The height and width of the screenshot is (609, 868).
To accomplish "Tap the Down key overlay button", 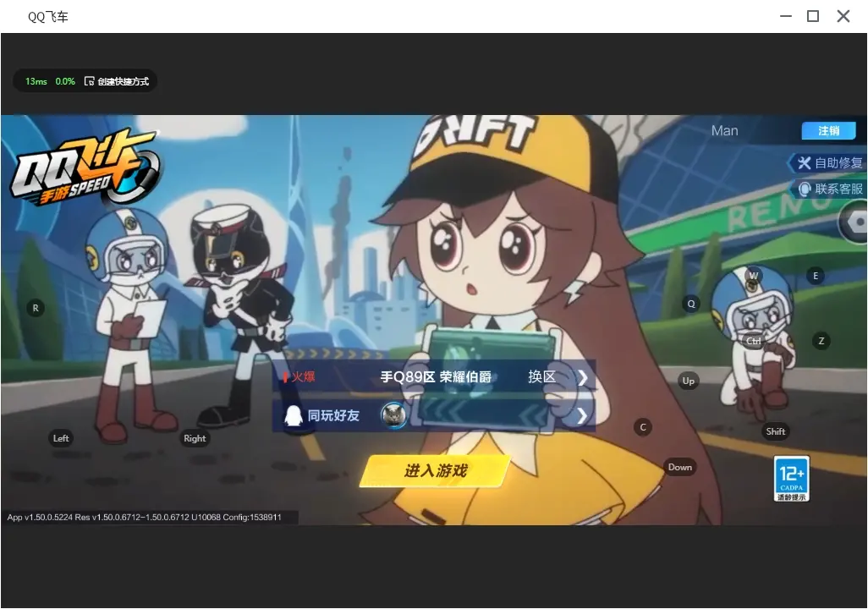I will point(680,467).
